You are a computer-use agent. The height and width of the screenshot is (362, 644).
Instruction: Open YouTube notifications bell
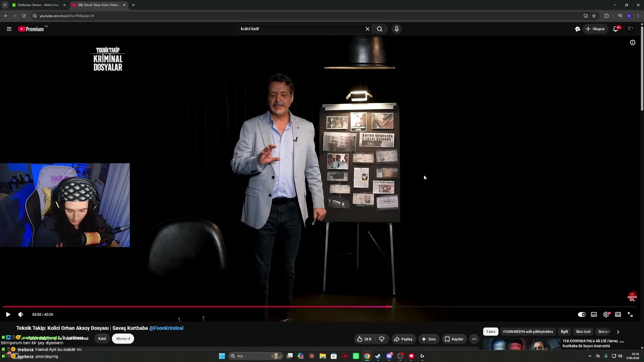pos(616,29)
